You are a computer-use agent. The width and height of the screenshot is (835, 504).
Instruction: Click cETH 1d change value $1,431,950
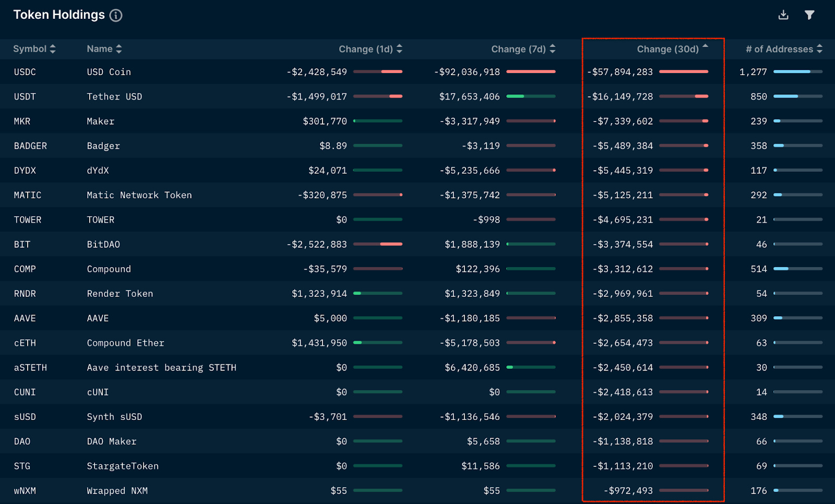pyautogui.click(x=319, y=343)
